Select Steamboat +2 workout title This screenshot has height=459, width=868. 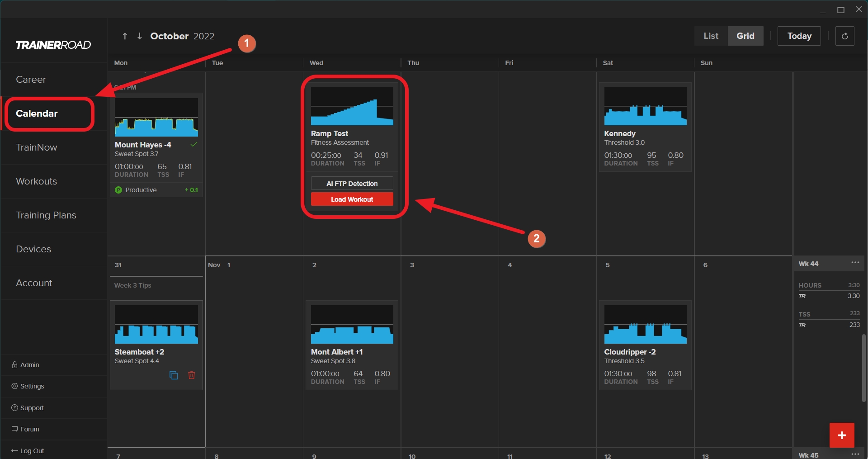click(139, 352)
